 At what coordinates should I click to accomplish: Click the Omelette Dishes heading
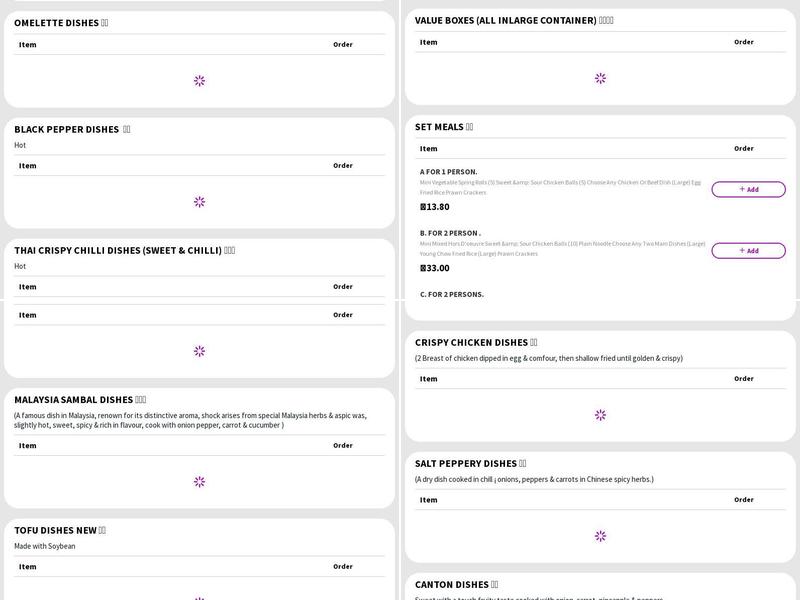click(x=61, y=23)
